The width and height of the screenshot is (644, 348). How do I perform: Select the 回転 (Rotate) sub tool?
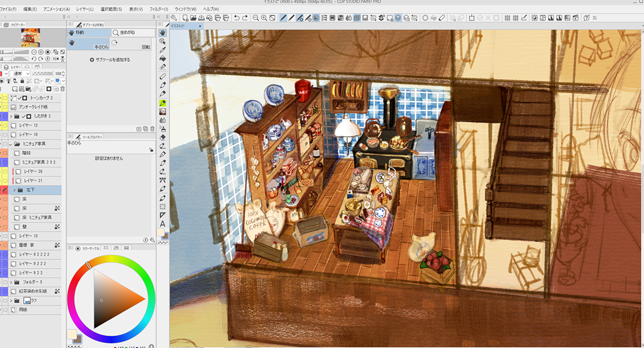pos(145,47)
